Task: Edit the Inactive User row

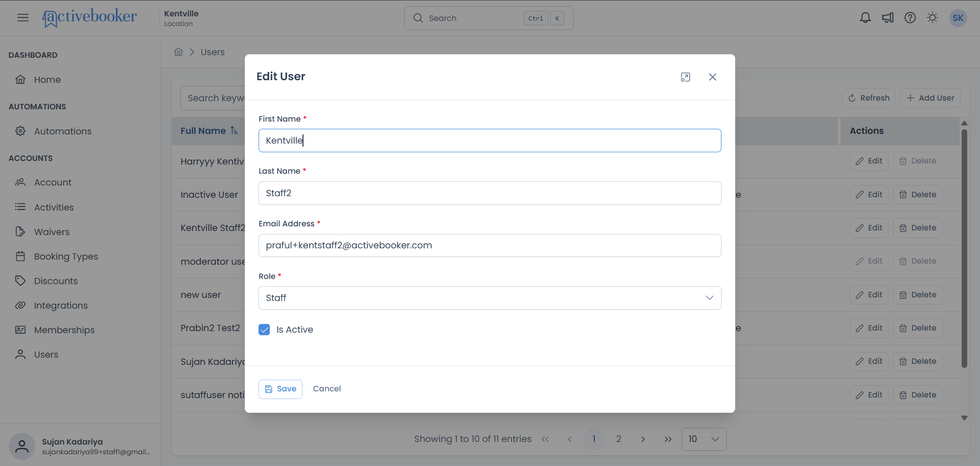Action: [x=869, y=195]
